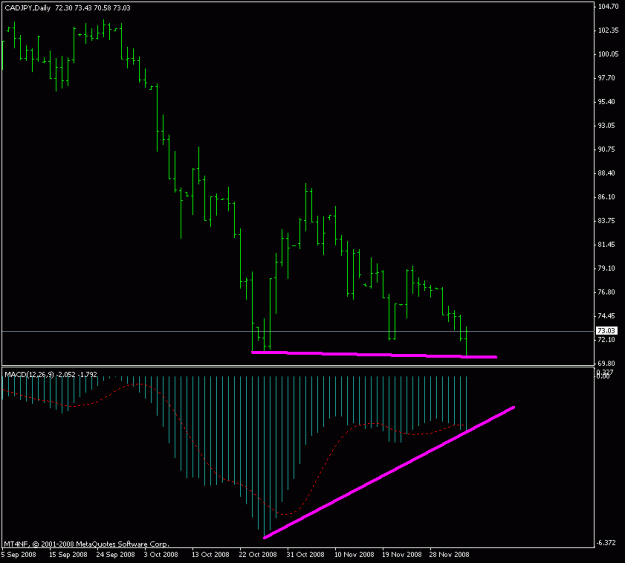Select the magenta horizontal support trendline on price chart
625x563 pixels.
pyautogui.click(x=374, y=354)
